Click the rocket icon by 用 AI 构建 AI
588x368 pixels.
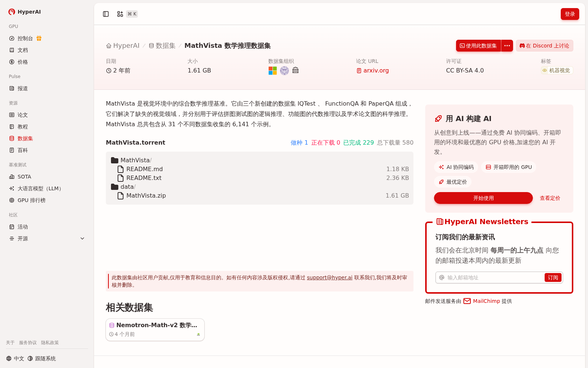[438, 118]
